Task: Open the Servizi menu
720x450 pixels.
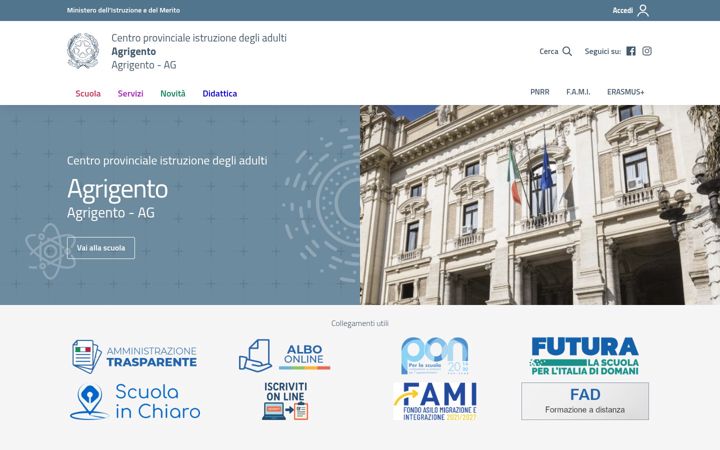Action: (130, 94)
